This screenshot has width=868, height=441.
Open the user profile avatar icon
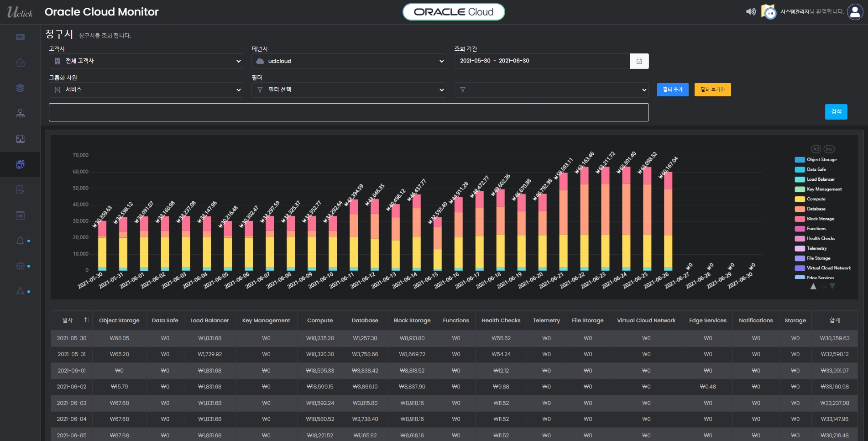pos(854,12)
